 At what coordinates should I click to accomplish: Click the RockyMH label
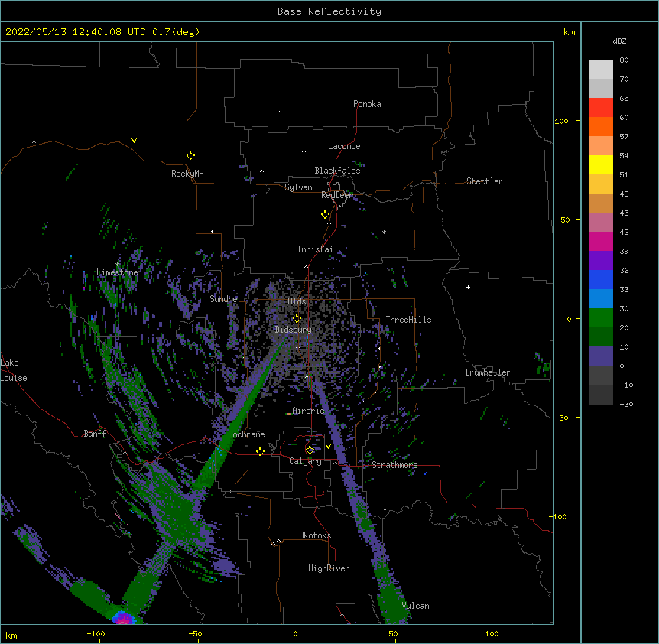[187, 174]
